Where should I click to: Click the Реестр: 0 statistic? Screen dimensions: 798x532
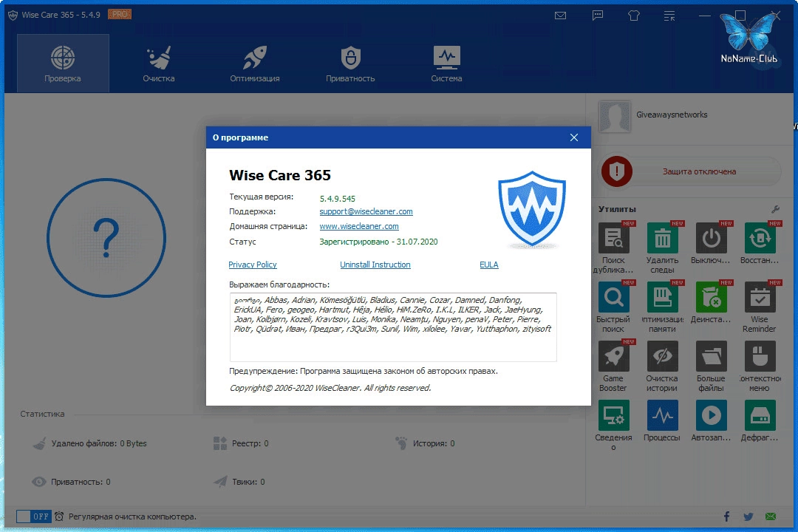coord(241,443)
